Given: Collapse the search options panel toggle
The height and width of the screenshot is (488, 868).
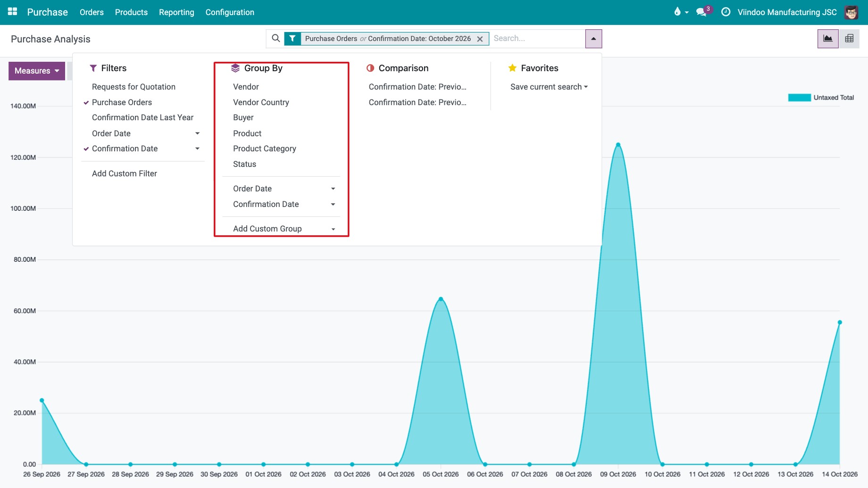Looking at the screenshot, I should (x=593, y=39).
